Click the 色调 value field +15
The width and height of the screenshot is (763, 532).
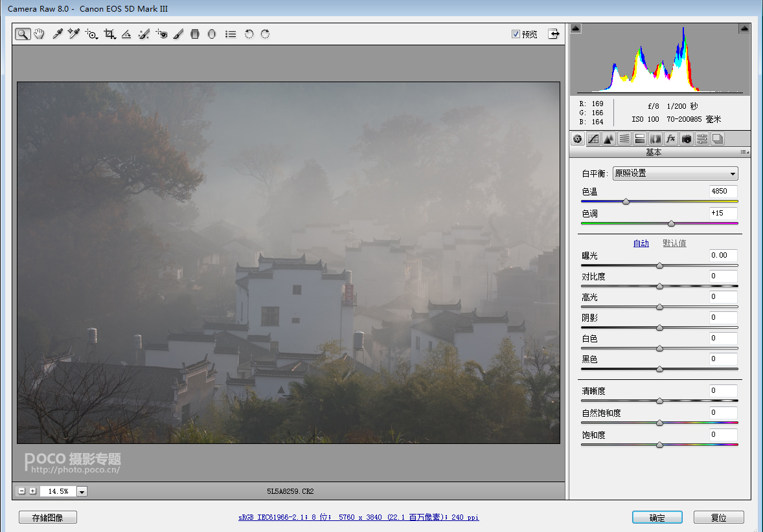tap(723, 213)
